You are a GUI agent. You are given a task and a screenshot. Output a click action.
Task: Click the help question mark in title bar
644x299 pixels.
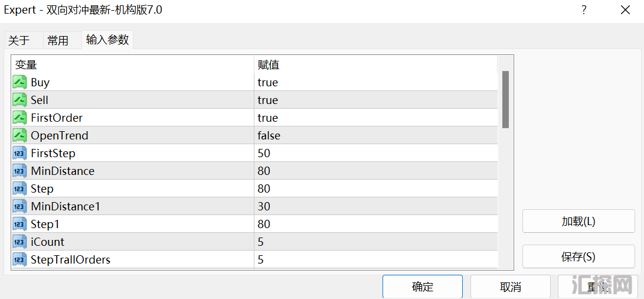[584, 10]
